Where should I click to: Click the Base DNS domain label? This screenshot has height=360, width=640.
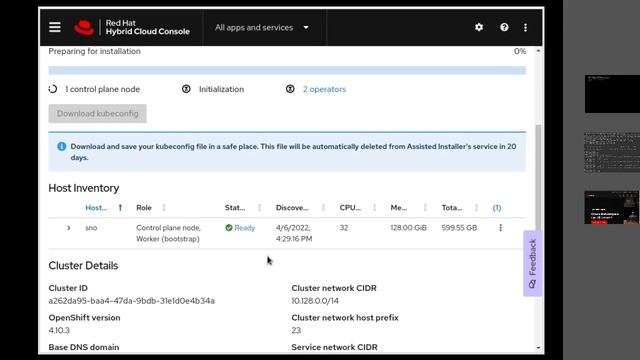click(84, 347)
